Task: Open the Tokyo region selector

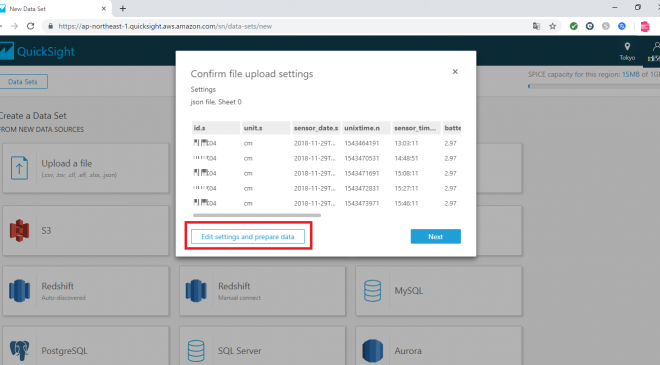Action: (x=627, y=51)
